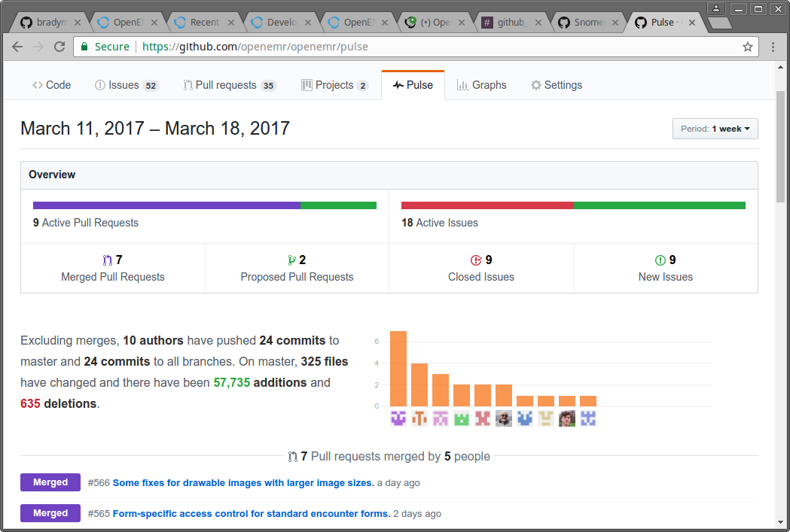Close the Snome browser tab

[615, 23]
